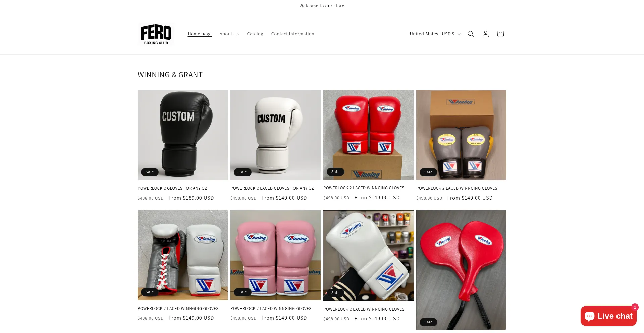Open the shopping cart icon

coord(500,34)
